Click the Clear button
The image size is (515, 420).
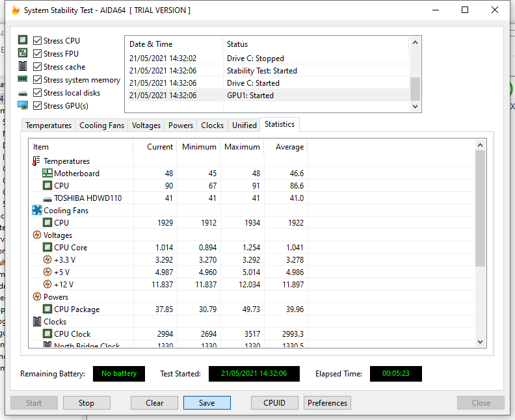(x=154, y=403)
